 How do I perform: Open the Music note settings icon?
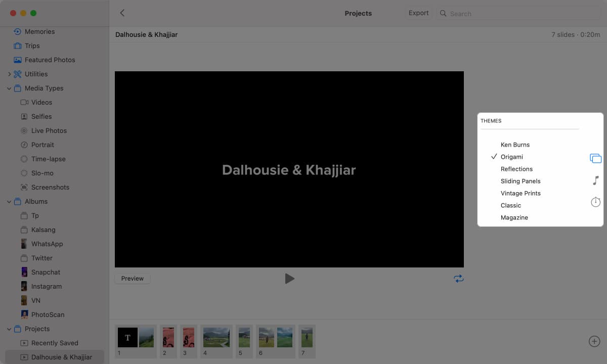pyautogui.click(x=595, y=180)
